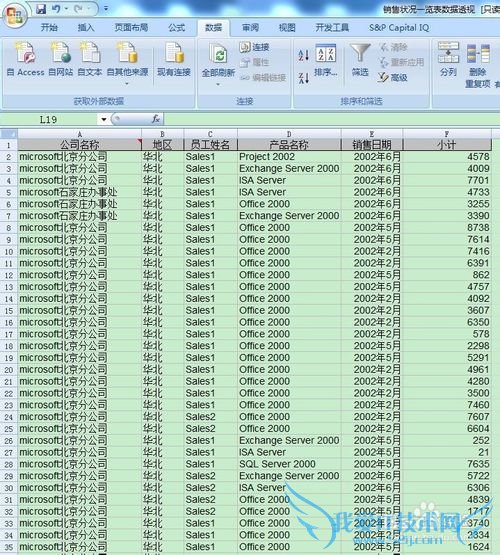500x555 pixels.
Task: Open the 公式 ribbon tab
Action: [x=177, y=28]
